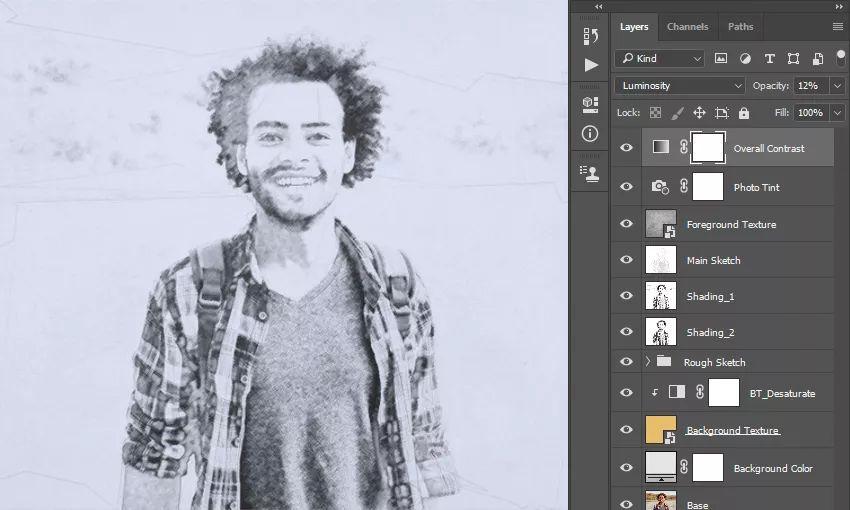Image resolution: width=850 pixels, height=510 pixels.
Task: Toggle mask link on Background Color layer
Action: [x=684, y=467]
